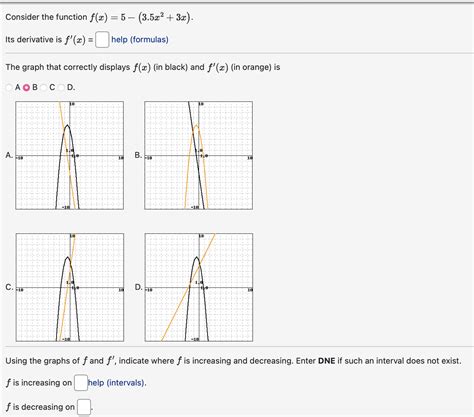Click the bold DNE text

click(x=326, y=361)
